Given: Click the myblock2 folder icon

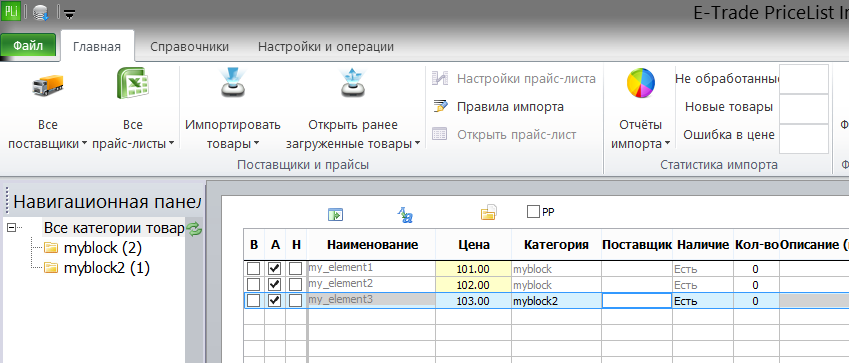Looking at the screenshot, I should click(51, 268).
